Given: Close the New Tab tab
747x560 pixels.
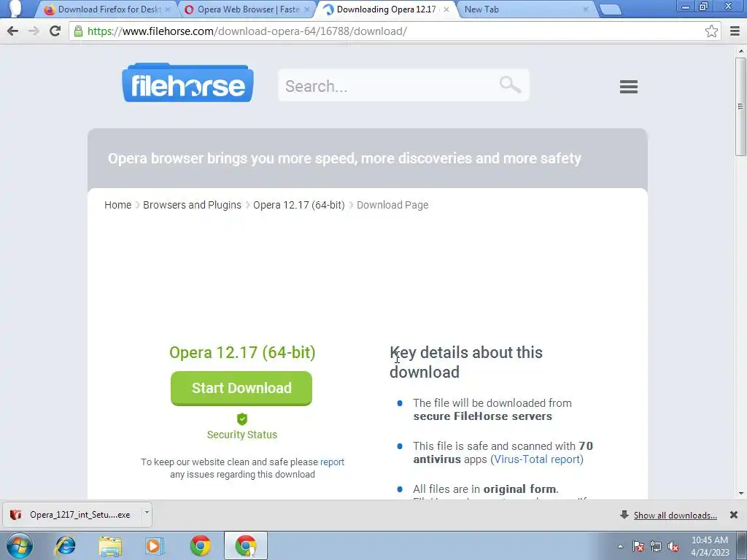Looking at the screenshot, I should click(x=586, y=9).
